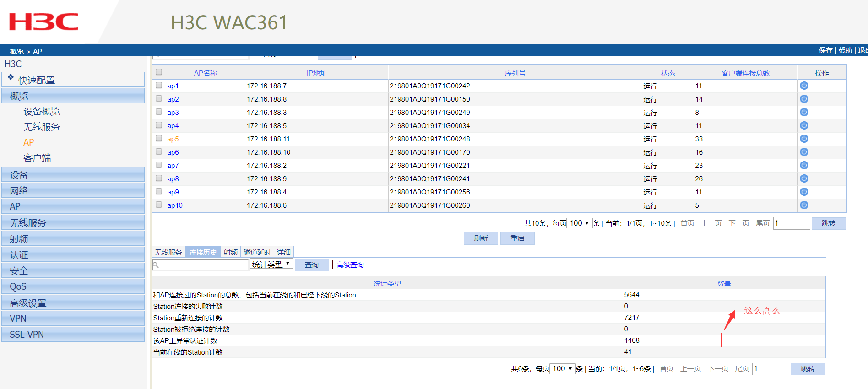The height and width of the screenshot is (389, 868).
Task: Click the H3C logo
Action: coord(44,22)
